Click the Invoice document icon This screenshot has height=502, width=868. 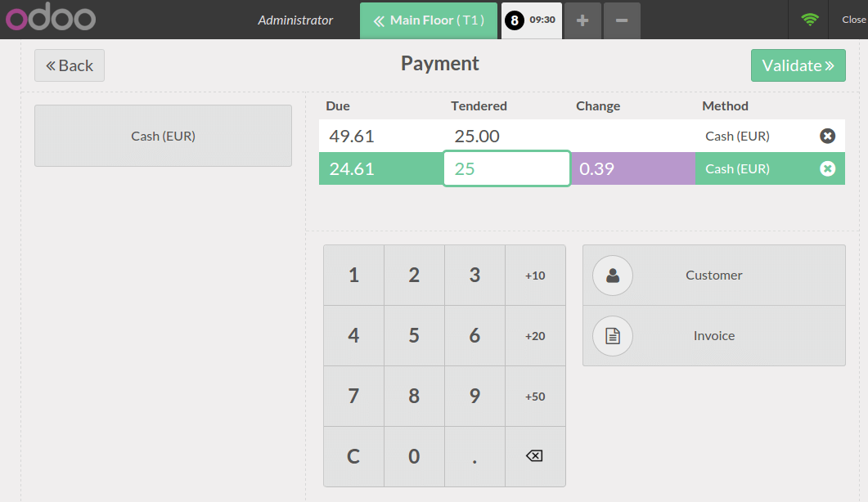pyautogui.click(x=613, y=336)
